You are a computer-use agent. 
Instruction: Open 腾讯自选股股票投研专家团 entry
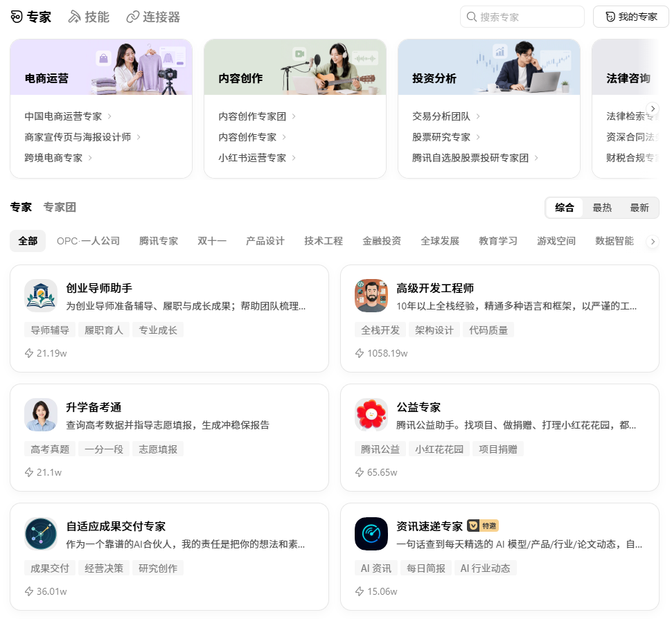pos(475,158)
